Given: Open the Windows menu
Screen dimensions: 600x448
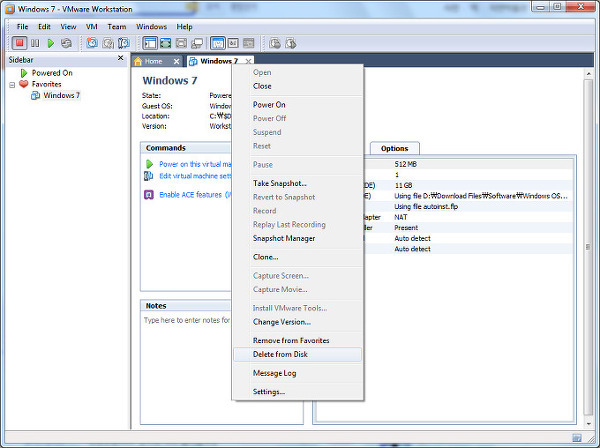Looking at the screenshot, I should click(x=152, y=27).
